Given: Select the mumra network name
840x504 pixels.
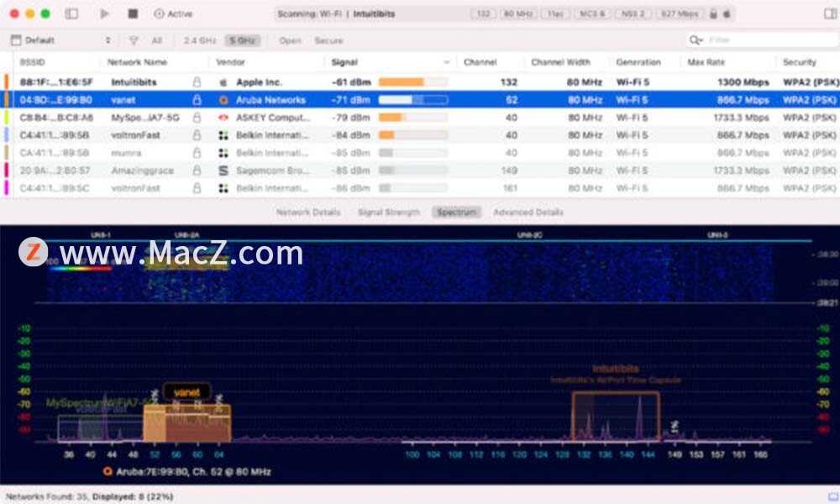Looking at the screenshot, I should click(126, 153).
